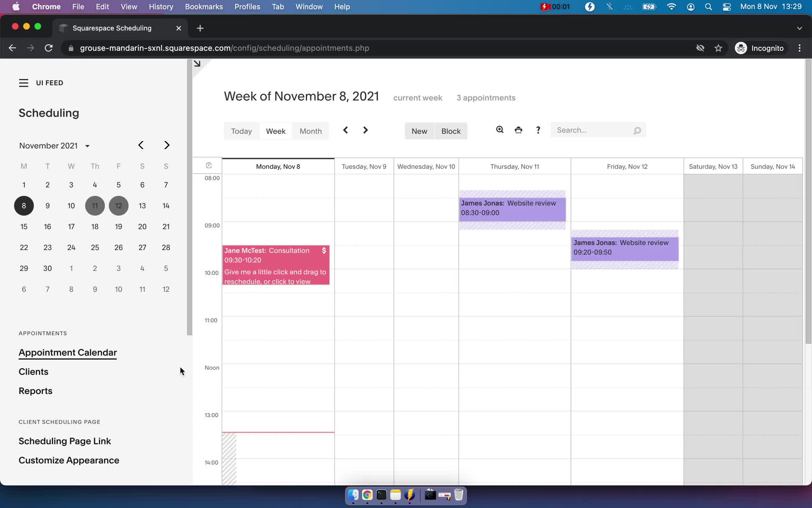The image size is (812, 508).
Task: Click New to create an appointment
Action: (x=419, y=131)
